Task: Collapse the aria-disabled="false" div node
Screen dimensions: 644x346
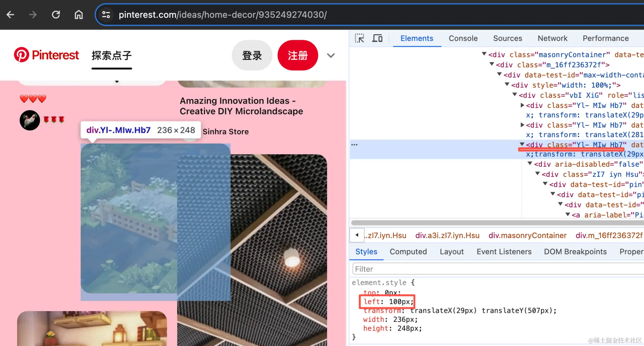Action: click(530, 164)
